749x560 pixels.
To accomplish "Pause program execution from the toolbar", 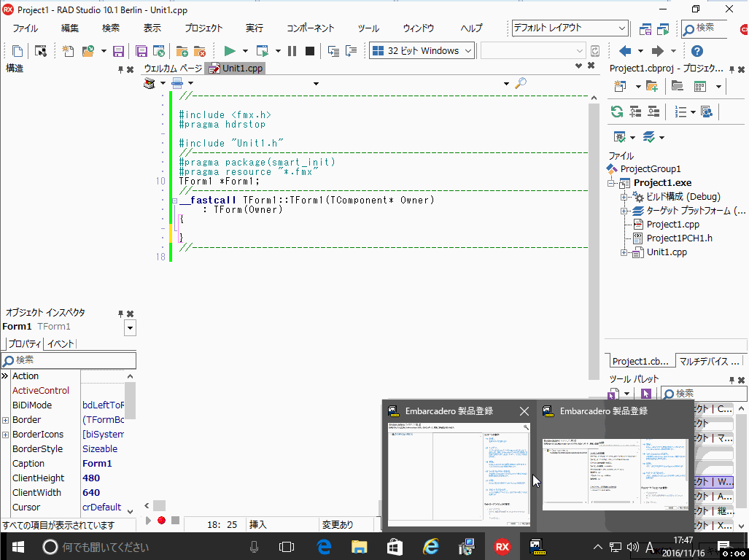I will click(292, 50).
